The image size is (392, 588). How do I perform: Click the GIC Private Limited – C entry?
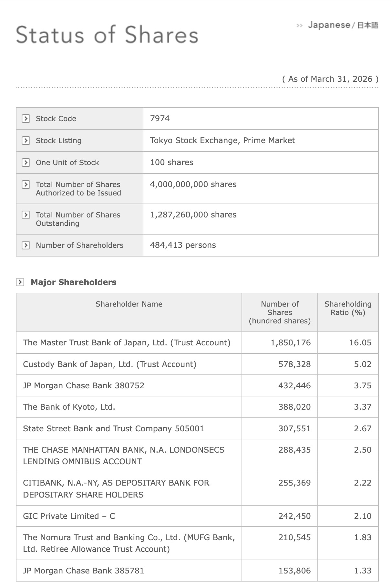(69, 516)
